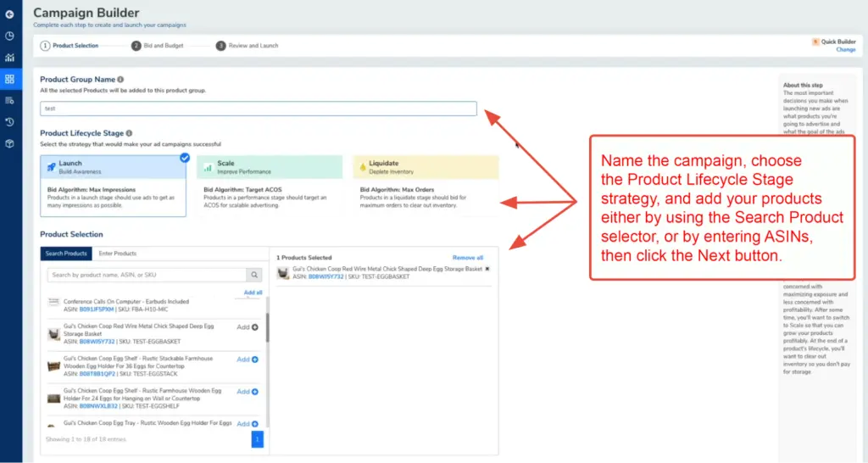Viewport: 868px width, 463px height.
Task: Click the back arrow icon in sidebar
Action: tap(9, 14)
